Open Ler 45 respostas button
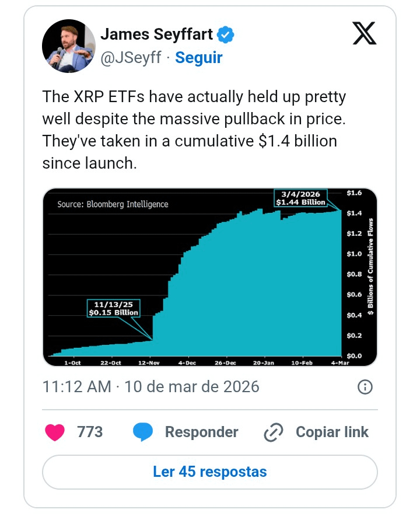 click(210, 472)
